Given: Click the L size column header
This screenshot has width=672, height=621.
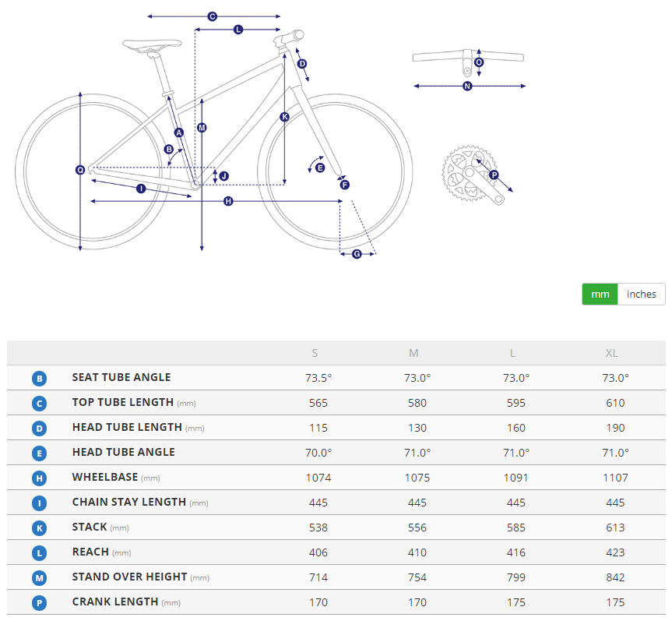Looking at the screenshot, I should [x=512, y=353].
